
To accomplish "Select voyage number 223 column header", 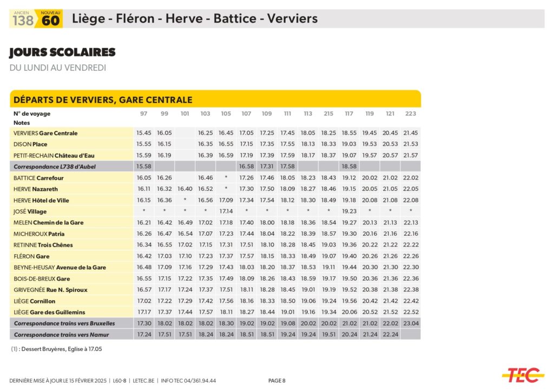I will point(411,114).
